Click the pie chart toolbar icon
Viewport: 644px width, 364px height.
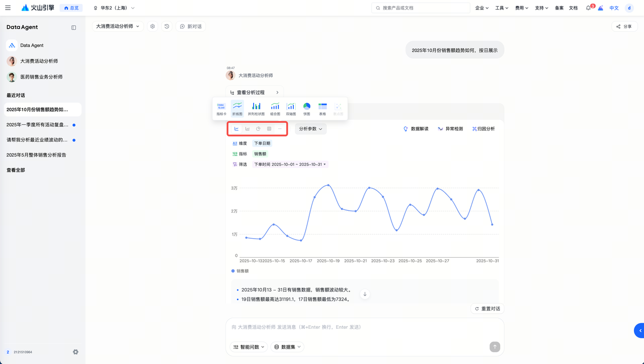coord(258,129)
